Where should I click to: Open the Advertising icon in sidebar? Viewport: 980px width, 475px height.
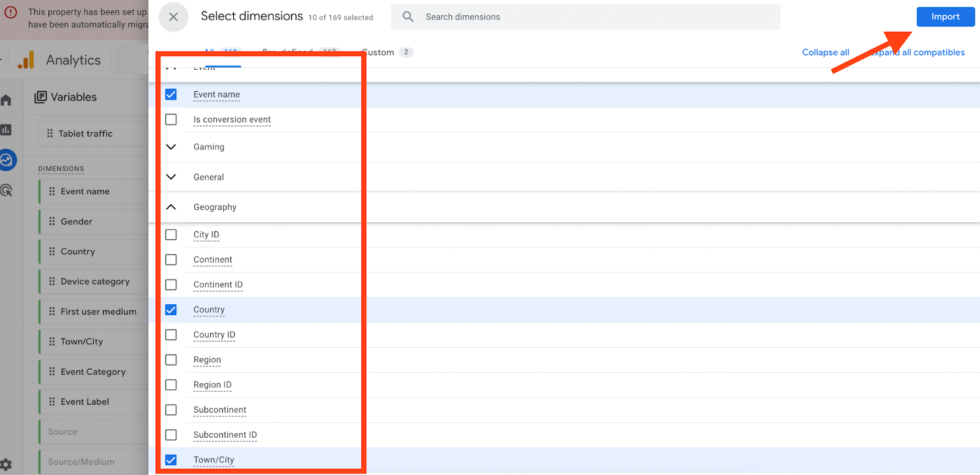[x=7, y=190]
